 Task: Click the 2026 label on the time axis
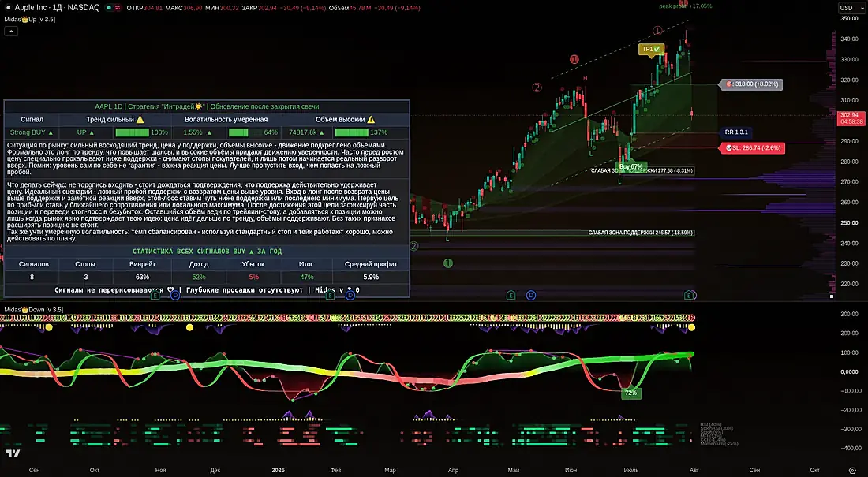click(x=279, y=471)
